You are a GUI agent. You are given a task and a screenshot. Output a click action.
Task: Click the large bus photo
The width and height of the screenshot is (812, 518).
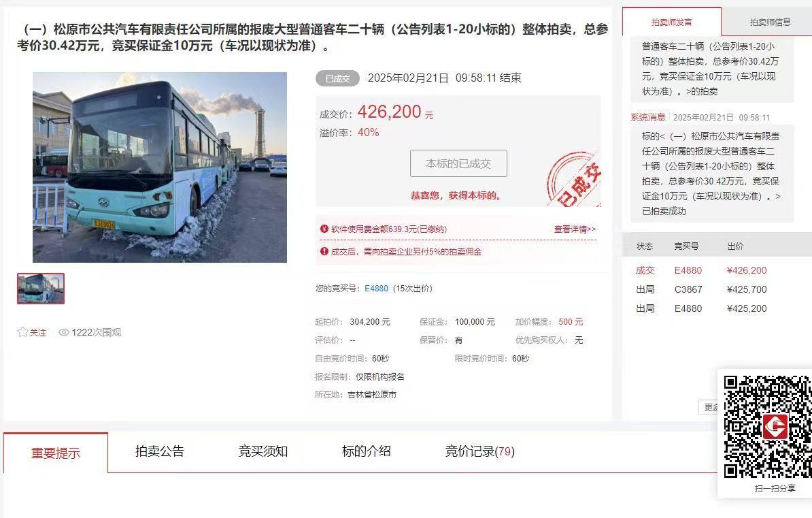pos(160,167)
